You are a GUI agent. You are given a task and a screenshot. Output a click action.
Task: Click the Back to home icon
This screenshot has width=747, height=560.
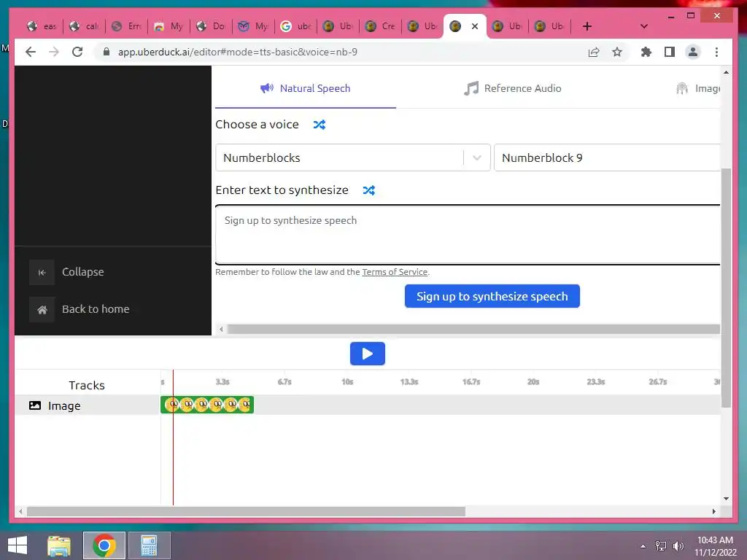(x=42, y=310)
